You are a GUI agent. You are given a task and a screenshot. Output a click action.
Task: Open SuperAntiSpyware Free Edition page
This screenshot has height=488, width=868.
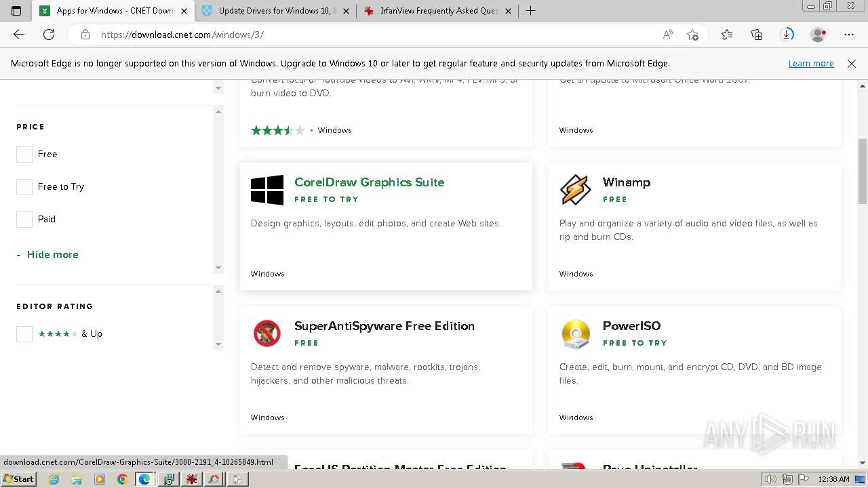(384, 326)
